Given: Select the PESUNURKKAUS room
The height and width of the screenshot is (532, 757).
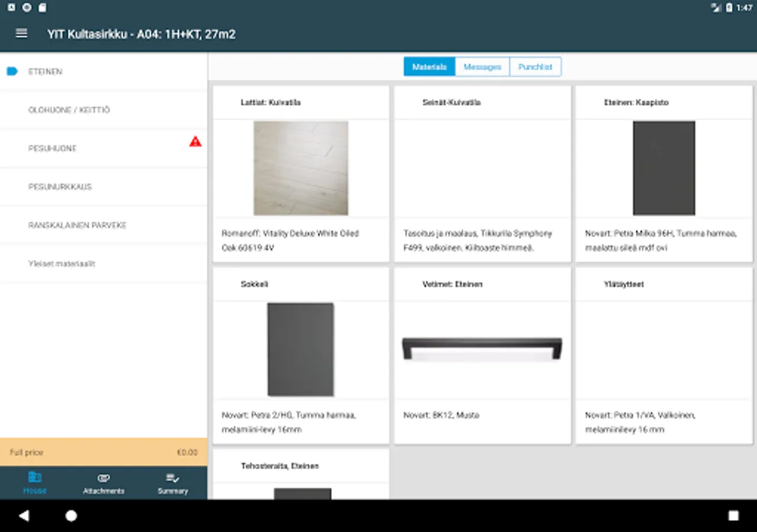Looking at the screenshot, I should tap(103, 187).
